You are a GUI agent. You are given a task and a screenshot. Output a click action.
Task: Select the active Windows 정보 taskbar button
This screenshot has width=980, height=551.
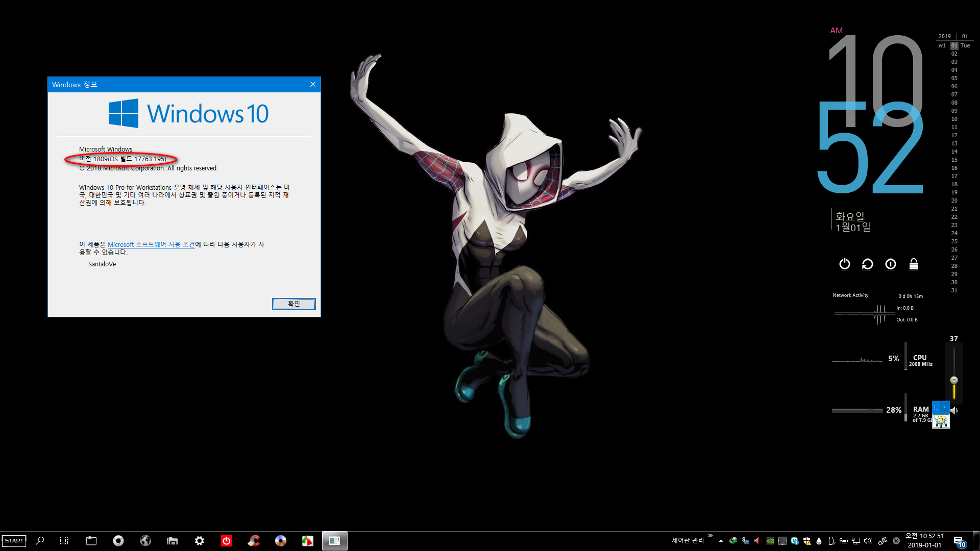point(335,541)
